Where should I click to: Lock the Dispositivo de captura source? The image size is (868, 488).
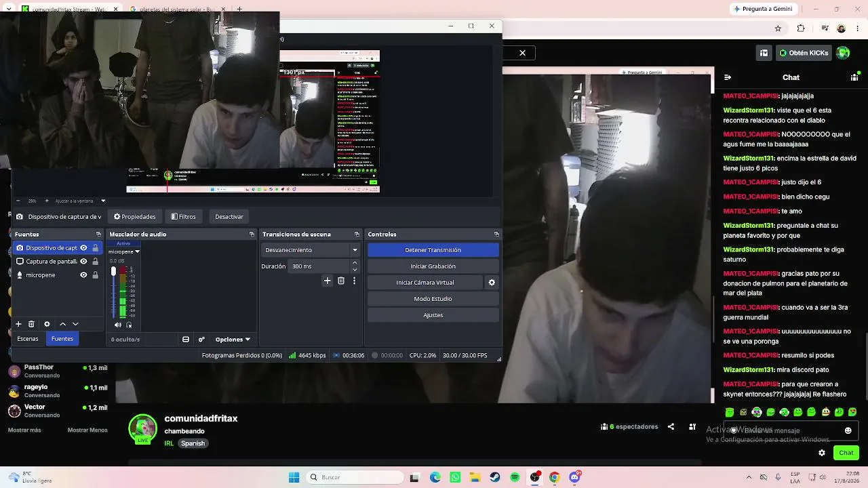tap(95, 248)
